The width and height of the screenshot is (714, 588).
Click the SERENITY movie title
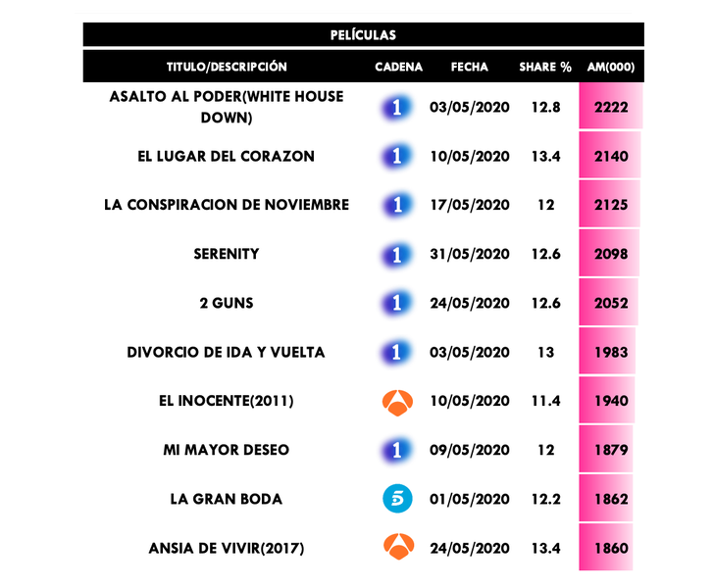[x=227, y=254]
